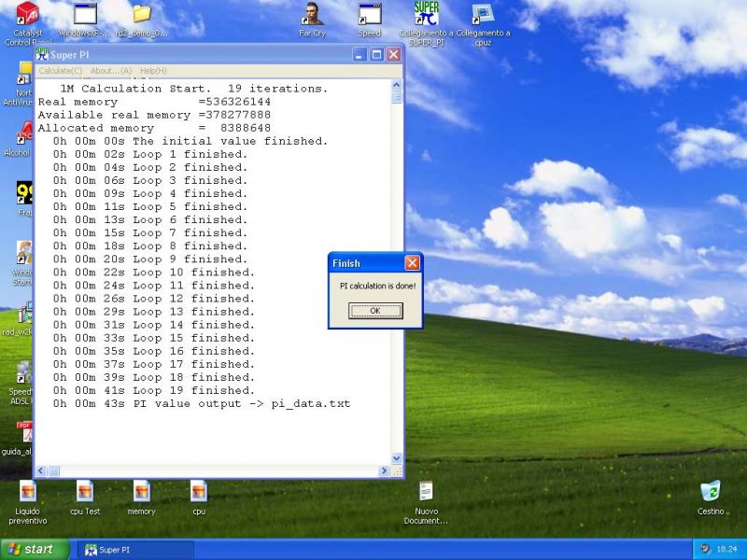The height and width of the screenshot is (560, 747).
Task: Open Collegamento a cpuz shortcut
Action: tap(483, 13)
